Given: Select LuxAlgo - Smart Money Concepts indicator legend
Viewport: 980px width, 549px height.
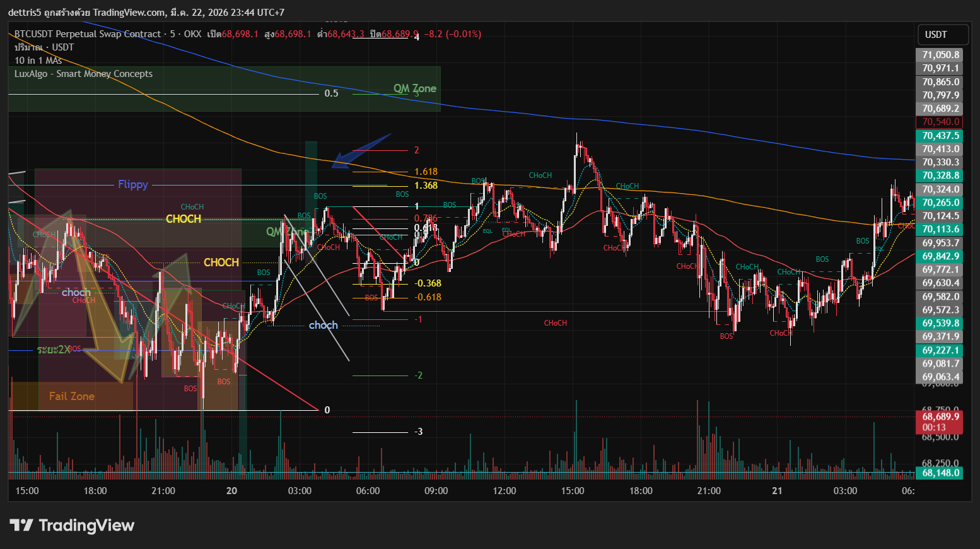Looking at the screenshot, I should (83, 74).
